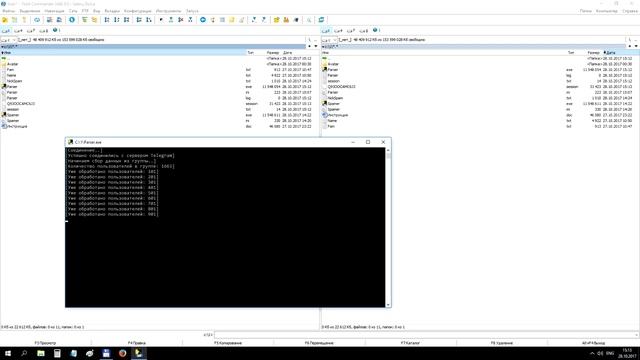Select the Fam file in the left panel

pos(10,70)
